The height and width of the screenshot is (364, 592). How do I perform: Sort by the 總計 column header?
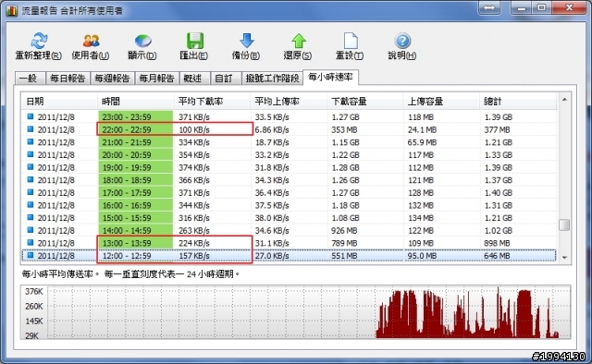coord(518,101)
